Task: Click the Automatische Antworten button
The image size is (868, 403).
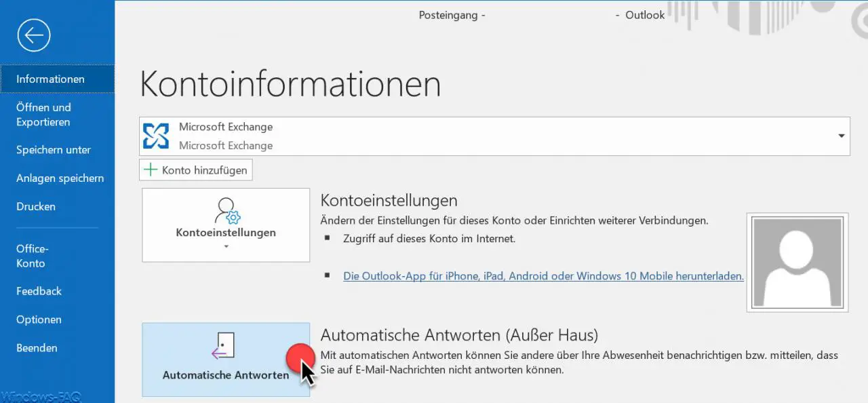Action: 226,360
